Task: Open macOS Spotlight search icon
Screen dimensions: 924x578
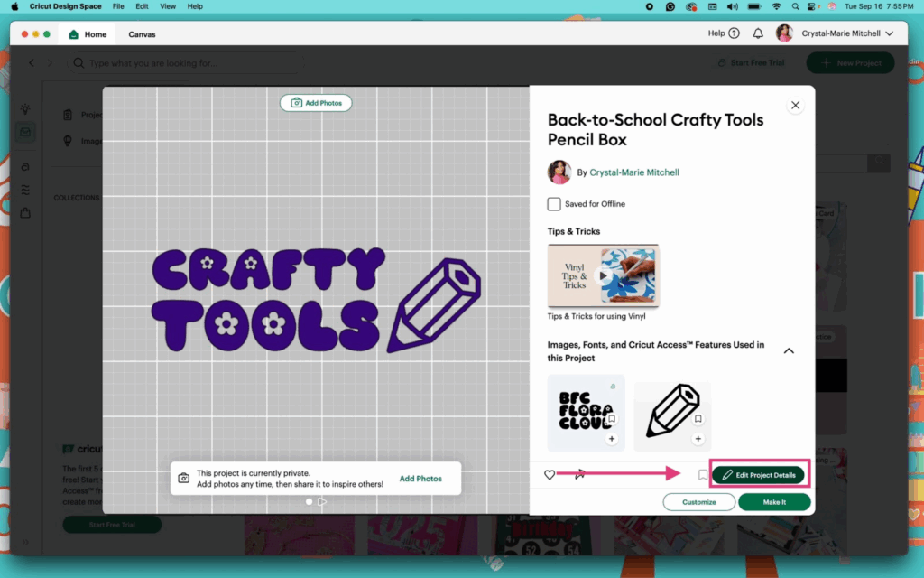Action: pyautogui.click(x=796, y=6)
